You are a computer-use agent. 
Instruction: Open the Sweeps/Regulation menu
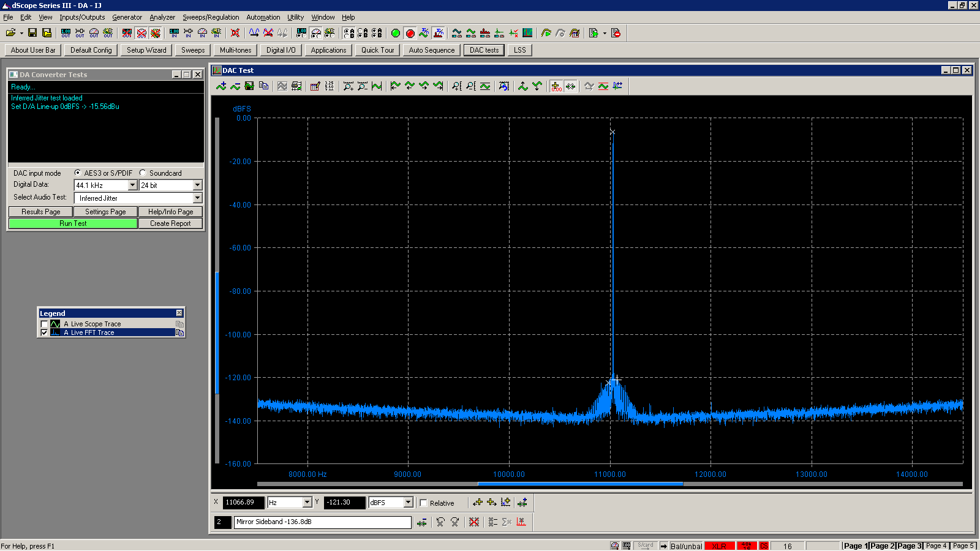[211, 17]
